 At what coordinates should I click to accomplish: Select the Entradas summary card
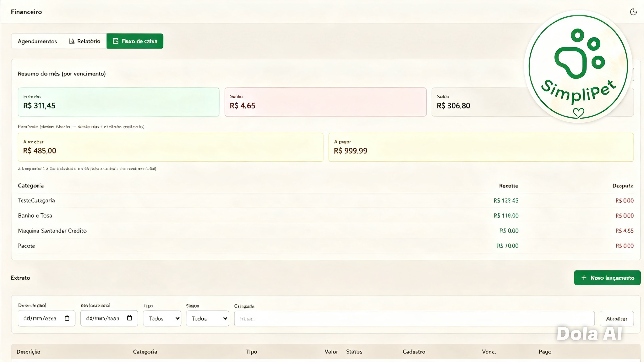118,102
